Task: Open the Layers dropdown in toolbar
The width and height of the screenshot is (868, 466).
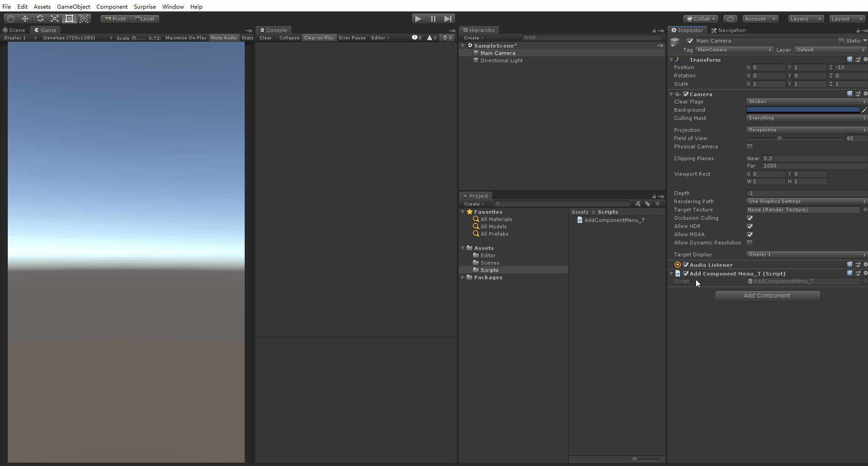Action: [x=806, y=19]
